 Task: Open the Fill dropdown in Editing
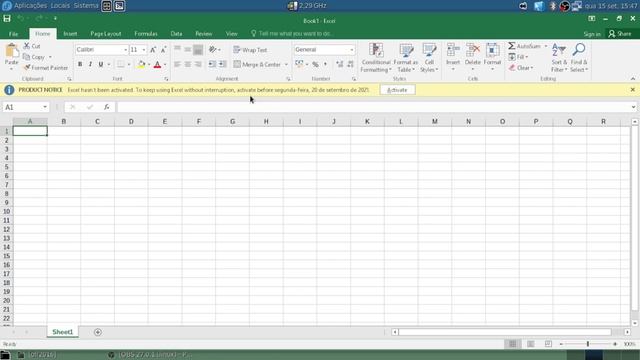[518, 57]
